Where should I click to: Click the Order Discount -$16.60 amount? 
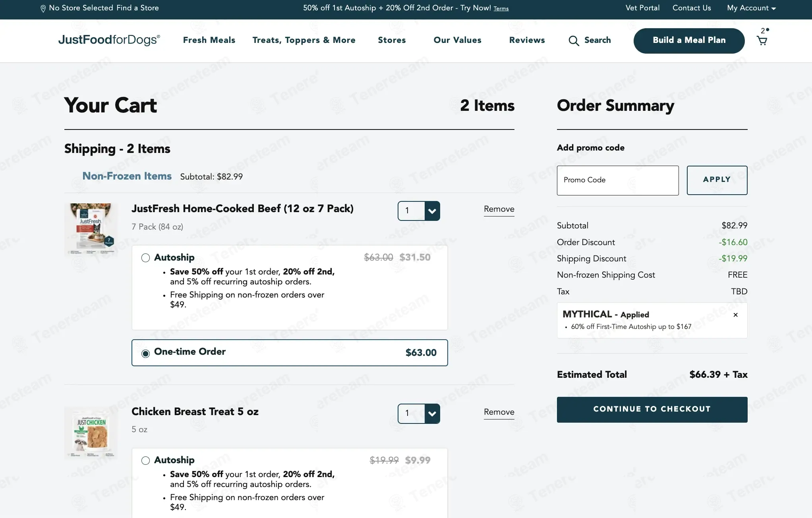tap(733, 242)
